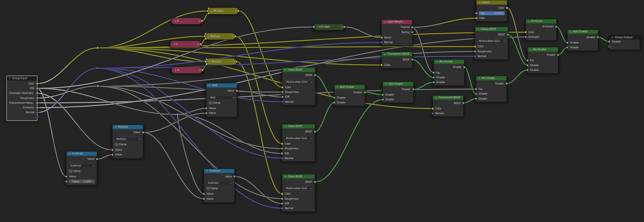The width and height of the screenshot is (644, 222).
Task: Click the Color input socket of Translucent BSDF
Action: 433,109
